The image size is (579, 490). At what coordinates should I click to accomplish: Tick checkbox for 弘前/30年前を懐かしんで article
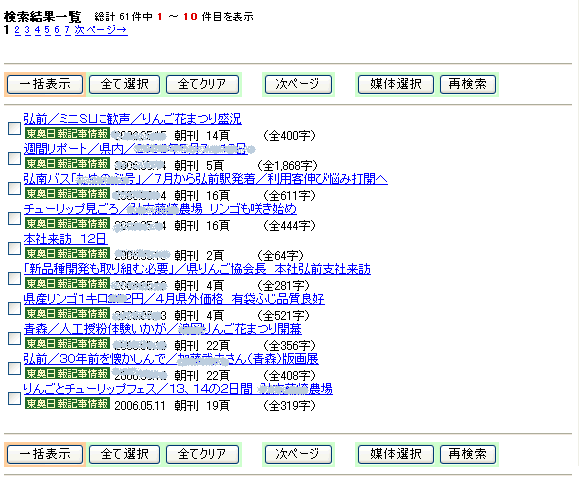pyautogui.click(x=14, y=369)
